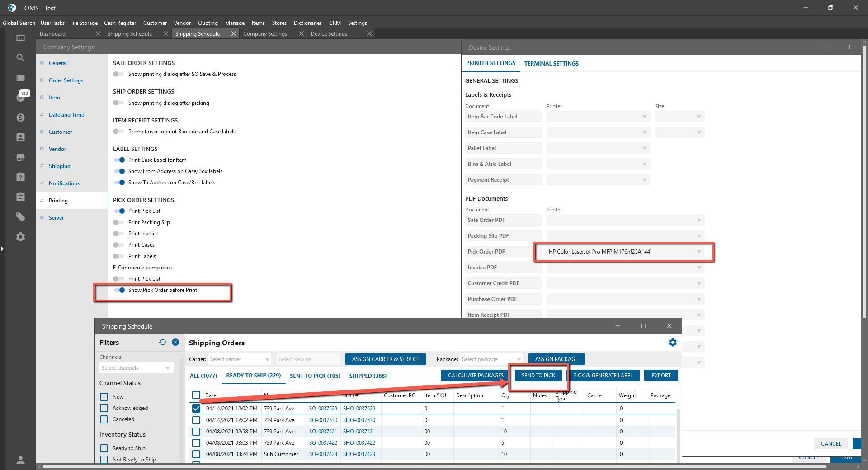The image size is (868, 470).
Task: Click the Calculate Packages button
Action: pyautogui.click(x=476, y=376)
